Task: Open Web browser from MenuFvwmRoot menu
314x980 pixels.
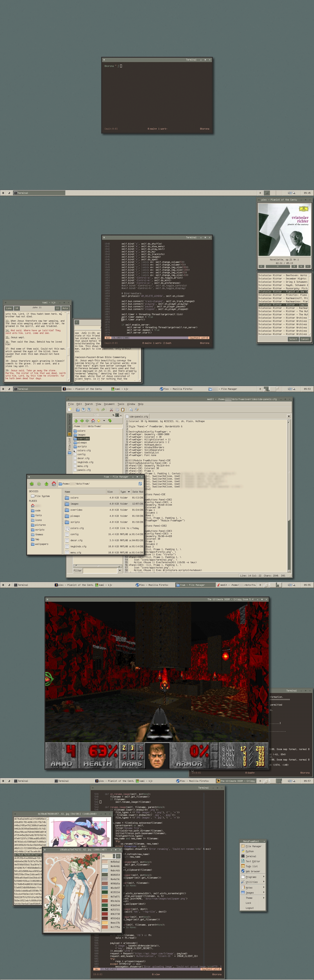Action: click(x=253, y=871)
